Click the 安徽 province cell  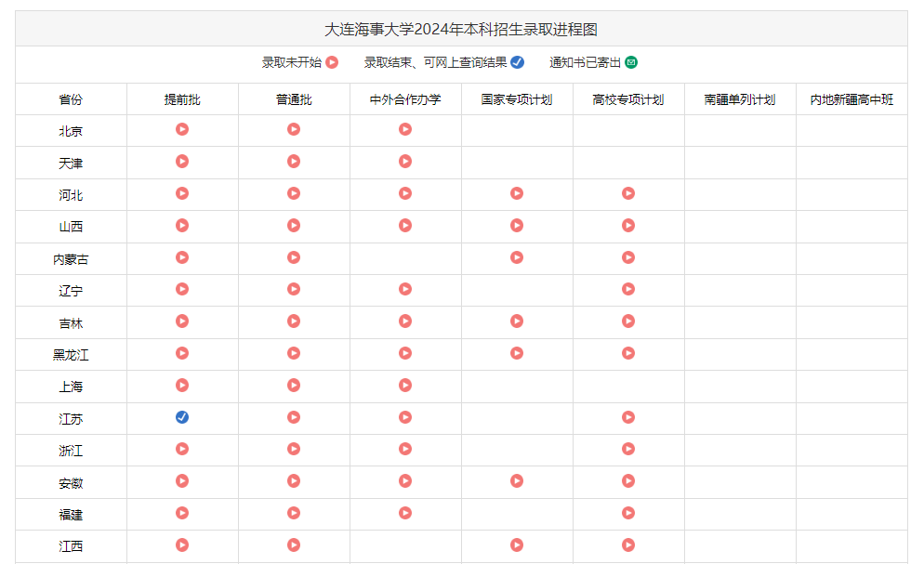click(71, 483)
